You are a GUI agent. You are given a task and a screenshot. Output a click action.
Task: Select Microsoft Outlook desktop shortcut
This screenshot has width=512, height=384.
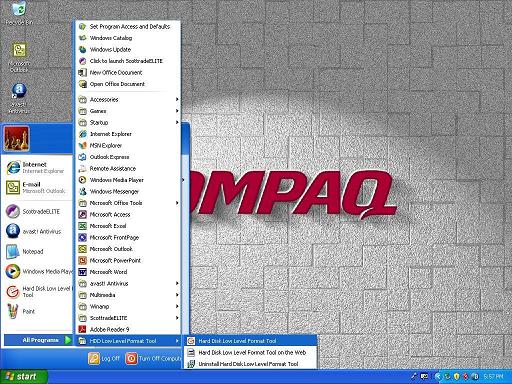[19, 57]
